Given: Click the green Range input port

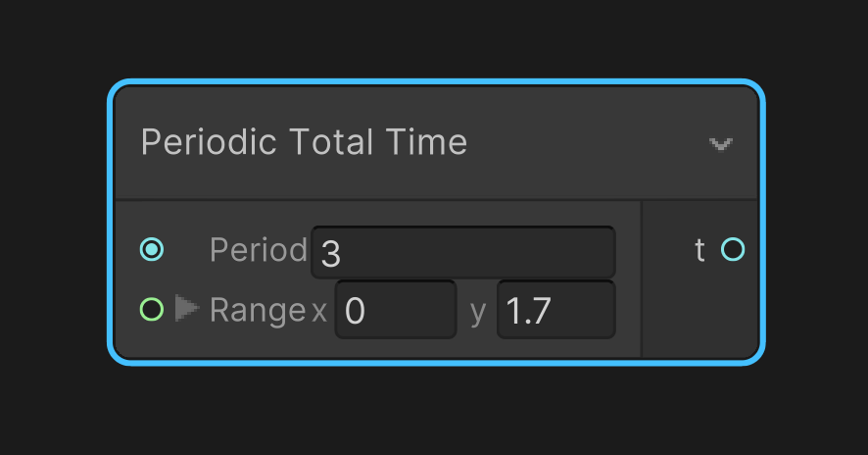Looking at the screenshot, I should (151, 310).
